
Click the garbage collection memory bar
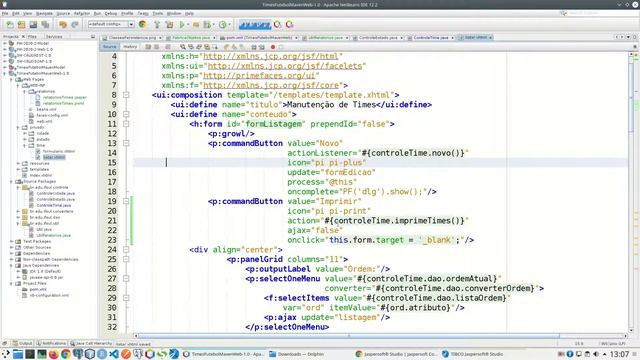tap(255, 25)
